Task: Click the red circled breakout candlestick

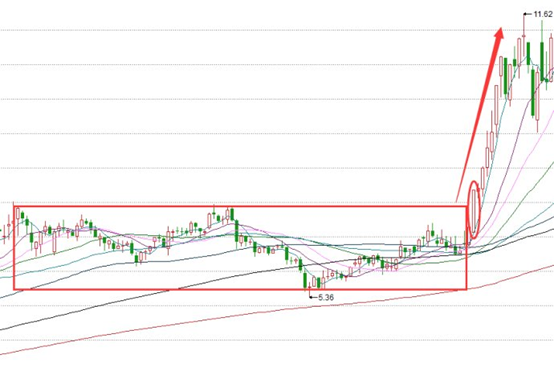Action: tap(474, 211)
